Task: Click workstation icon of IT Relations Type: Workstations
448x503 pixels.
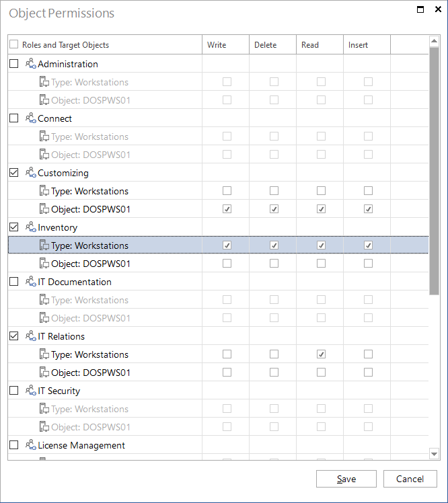Action: click(44, 354)
